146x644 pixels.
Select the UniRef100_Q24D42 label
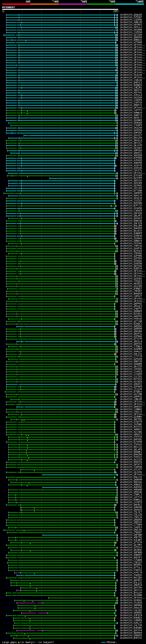click(131, 600)
